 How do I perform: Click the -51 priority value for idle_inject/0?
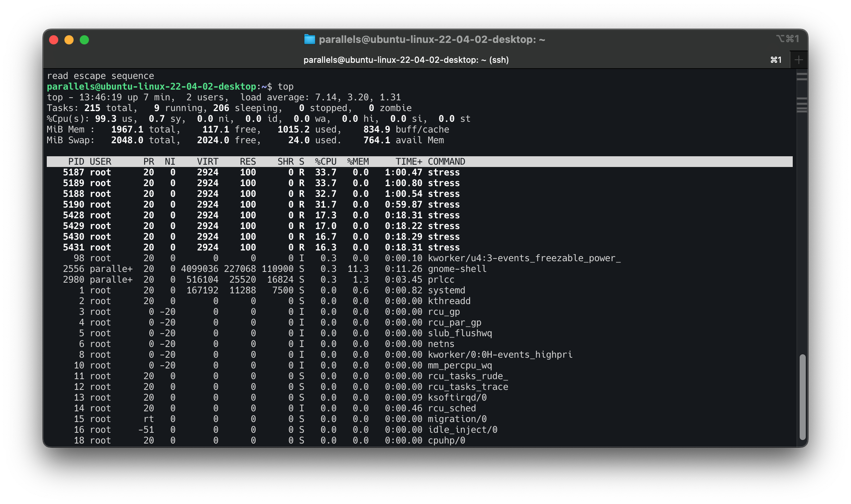(146, 430)
